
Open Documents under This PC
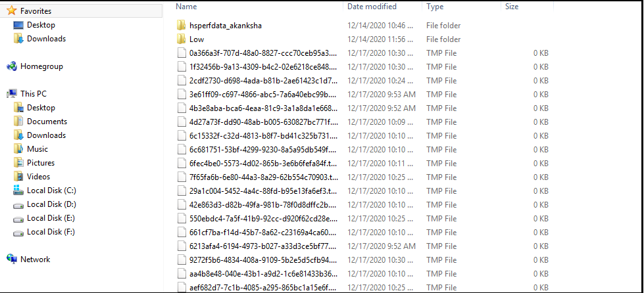tap(47, 122)
